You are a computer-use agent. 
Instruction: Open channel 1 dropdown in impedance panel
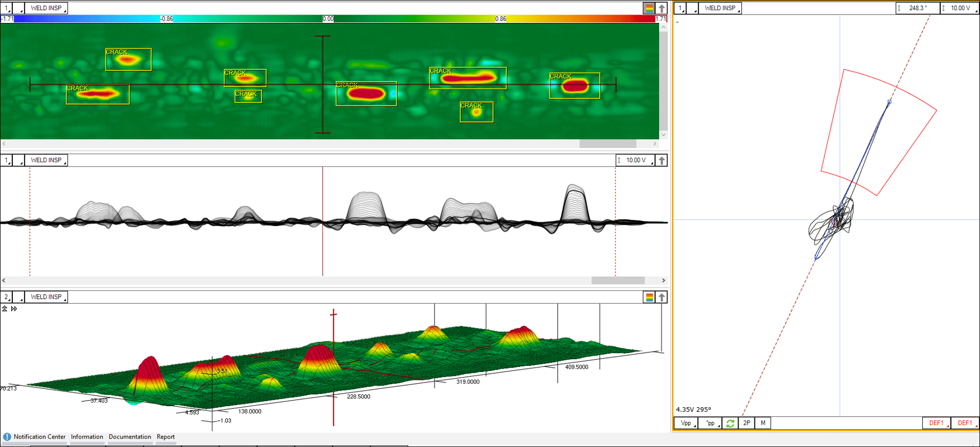point(680,8)
